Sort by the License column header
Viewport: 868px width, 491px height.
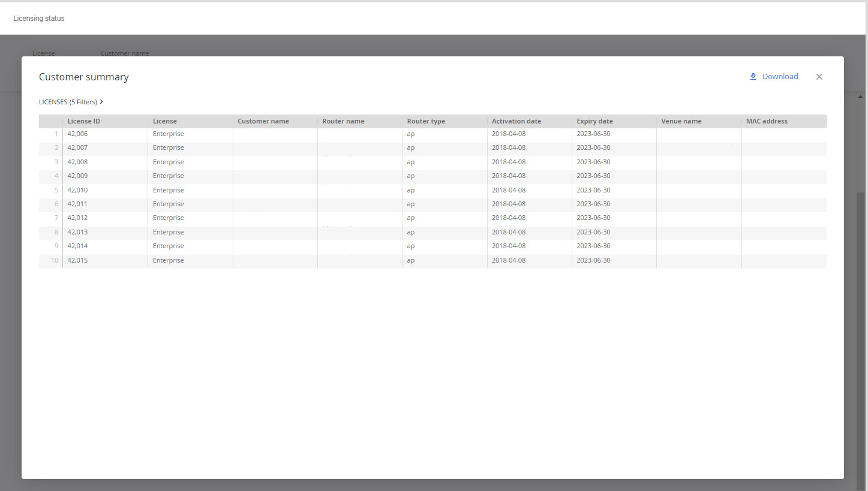point(164,121)
